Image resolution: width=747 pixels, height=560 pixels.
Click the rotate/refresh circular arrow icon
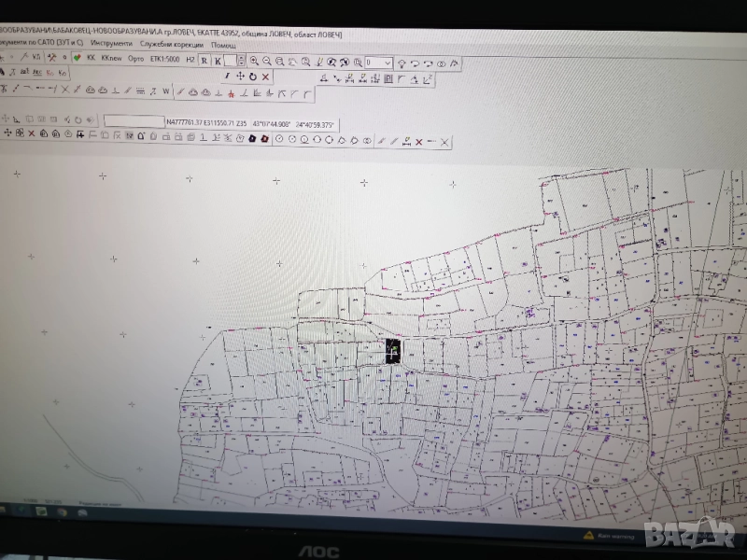[253, 77]
